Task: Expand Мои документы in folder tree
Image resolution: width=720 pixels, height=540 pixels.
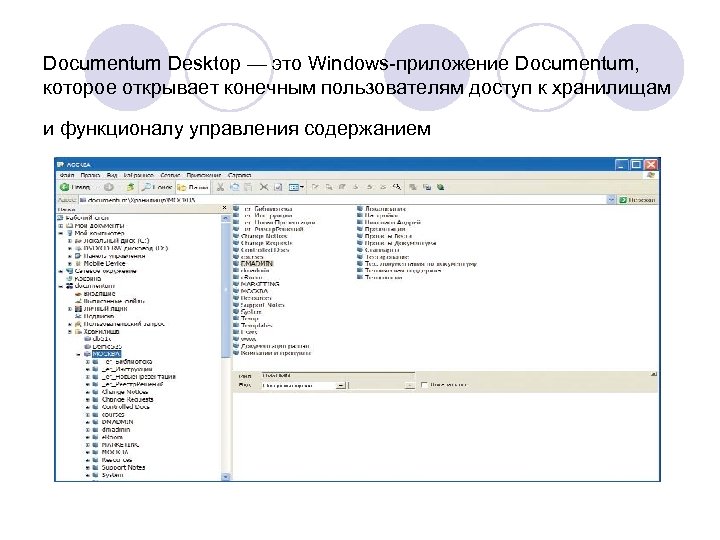Action: click(x=61, y=226)
